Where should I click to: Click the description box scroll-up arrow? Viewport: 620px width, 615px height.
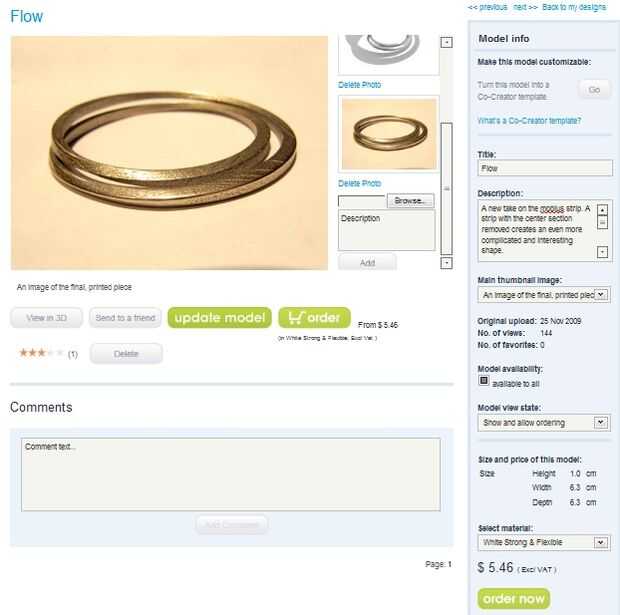click(602, 210)
